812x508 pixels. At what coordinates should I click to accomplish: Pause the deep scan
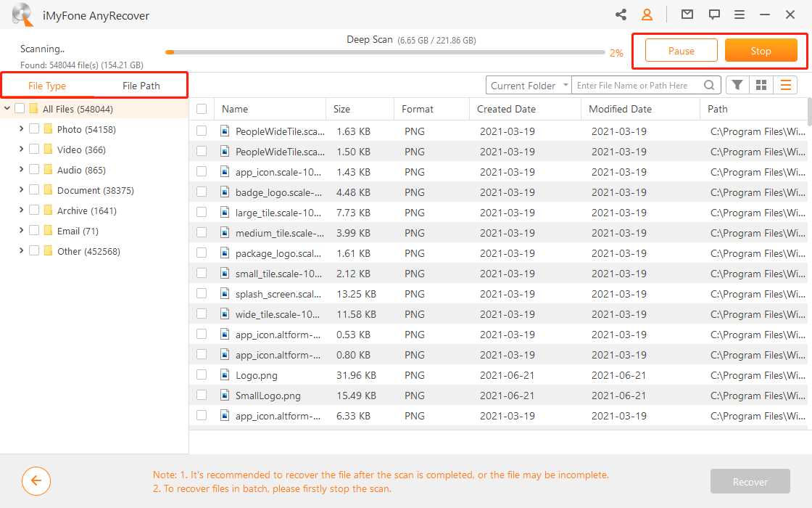[681, 51]
